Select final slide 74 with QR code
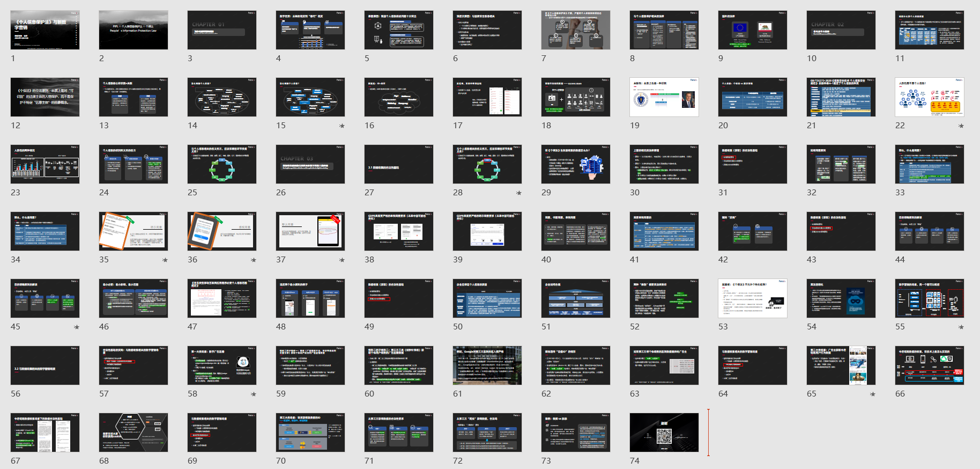This screenshot has height=469, width=980. click(664, 433)
